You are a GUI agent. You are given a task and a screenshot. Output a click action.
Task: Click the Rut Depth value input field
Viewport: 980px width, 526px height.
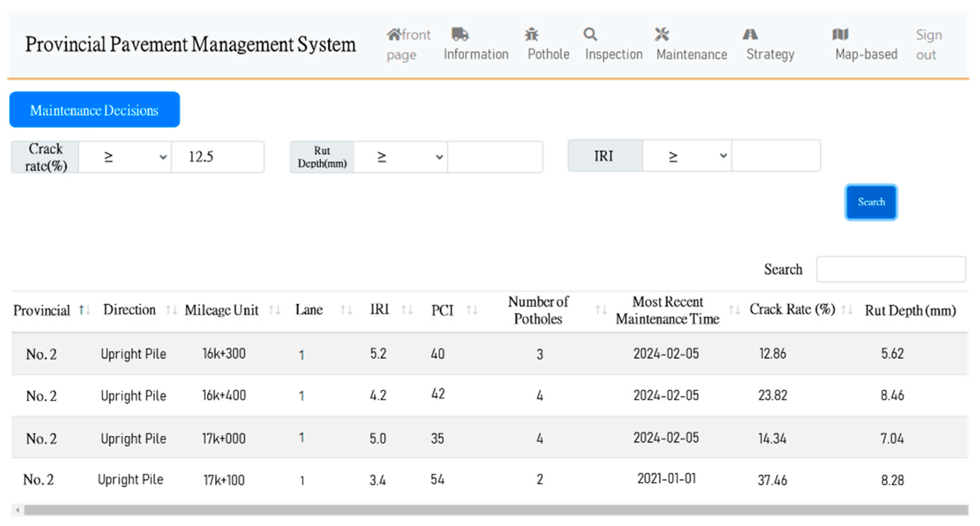point(495,157)
